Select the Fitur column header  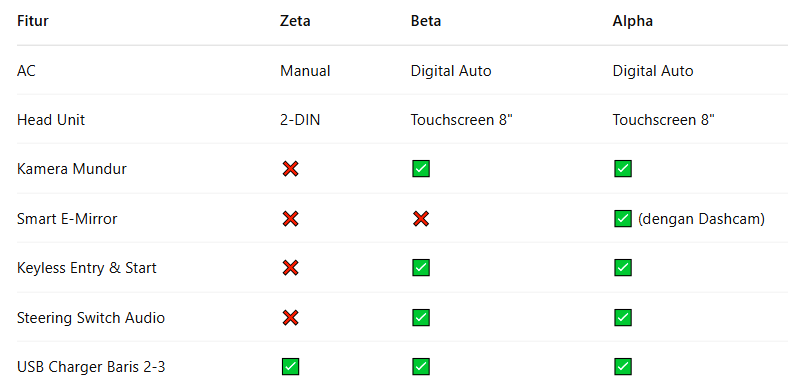click(x=33, y=21)
